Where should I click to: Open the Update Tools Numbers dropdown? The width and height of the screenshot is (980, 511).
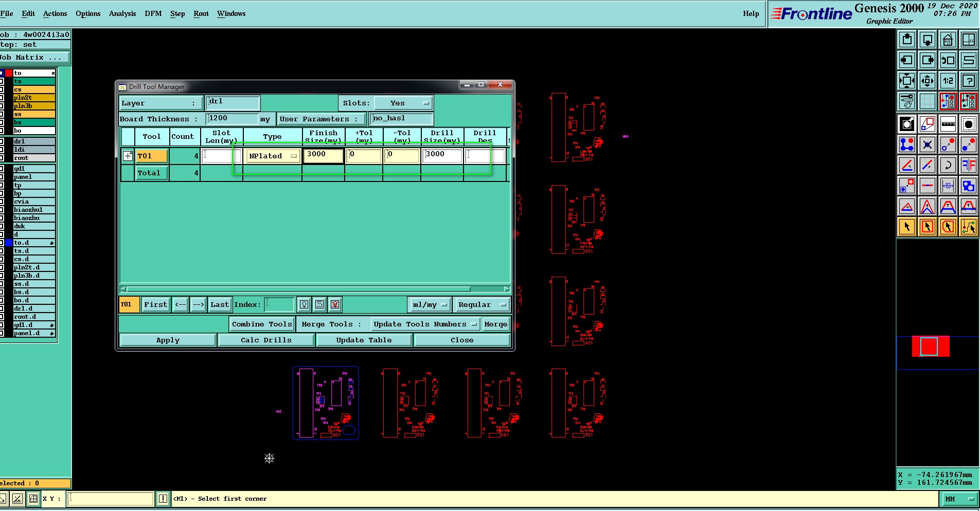click(425, 324)
